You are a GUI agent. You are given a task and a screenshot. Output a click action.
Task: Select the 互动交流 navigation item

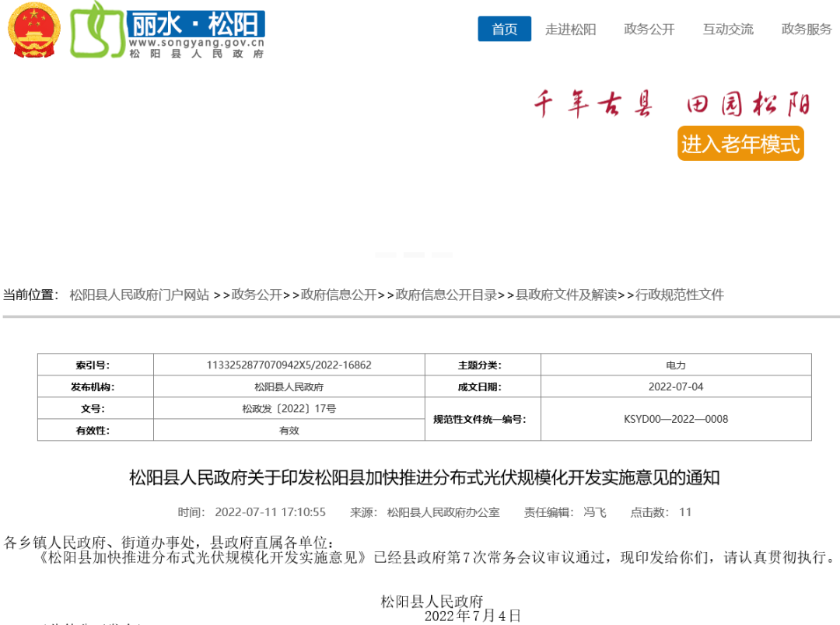click(x=728, y=30)
